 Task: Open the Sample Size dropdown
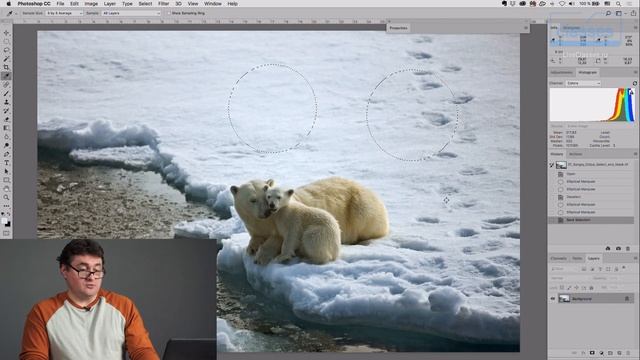point(64,13)
